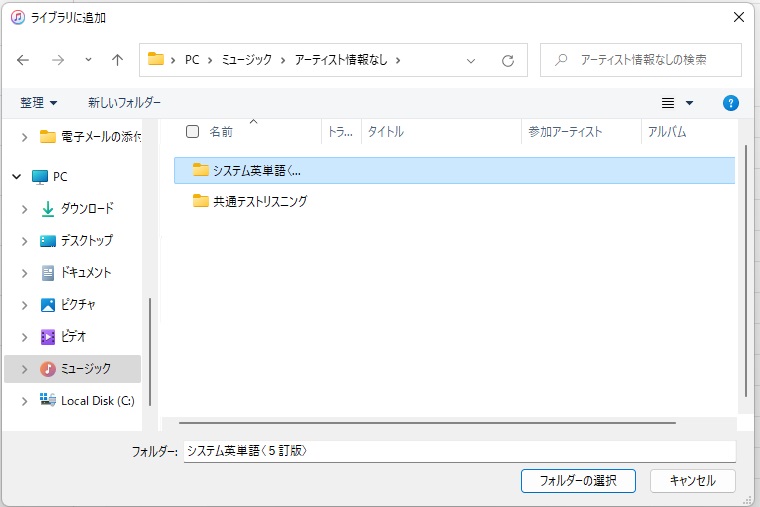Screen dimensions: 760x507
Task: Sort by トラ... column header
Action: 341,131
